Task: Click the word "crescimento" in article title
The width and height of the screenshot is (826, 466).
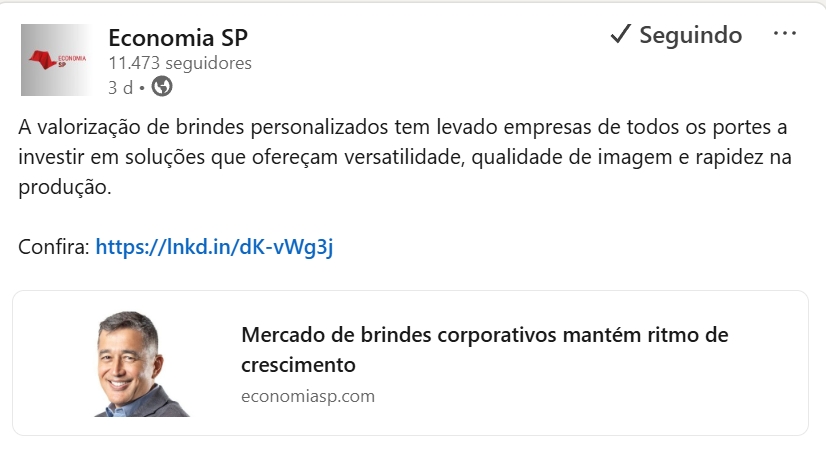Action: click(x=298, y=362)
